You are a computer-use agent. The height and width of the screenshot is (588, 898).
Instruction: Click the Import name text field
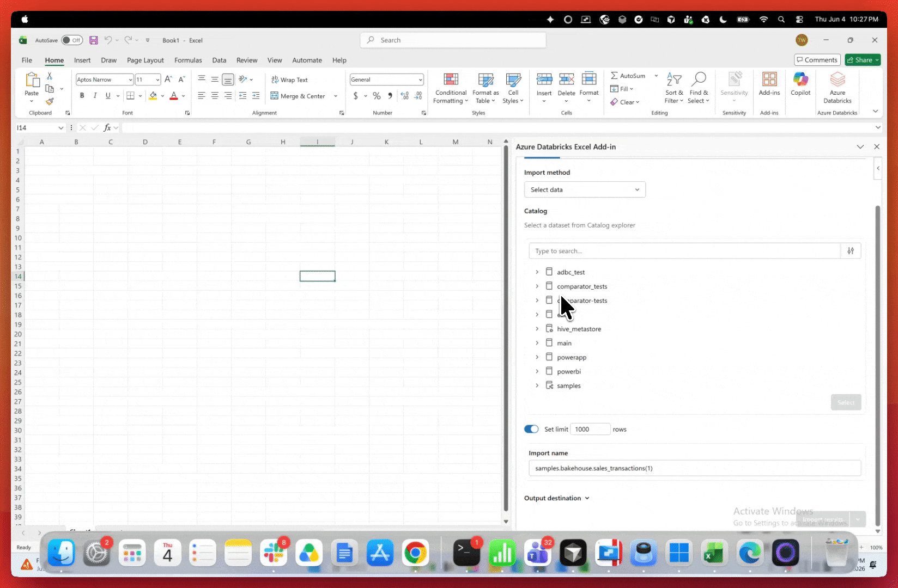coord(695,468)
